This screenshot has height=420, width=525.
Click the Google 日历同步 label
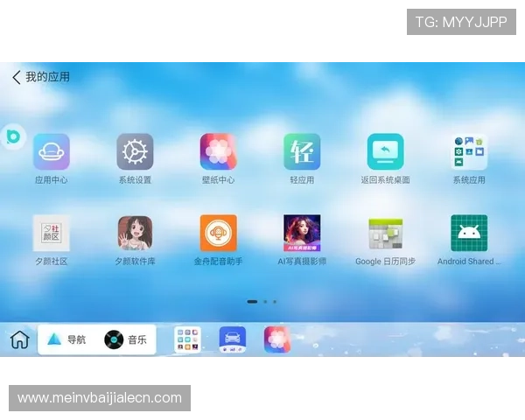point(385,262)
